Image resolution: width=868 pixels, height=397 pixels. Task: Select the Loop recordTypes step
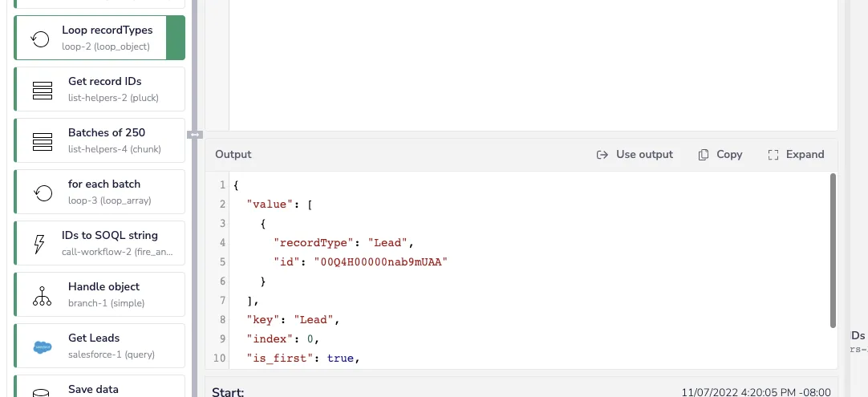point(99,38)
